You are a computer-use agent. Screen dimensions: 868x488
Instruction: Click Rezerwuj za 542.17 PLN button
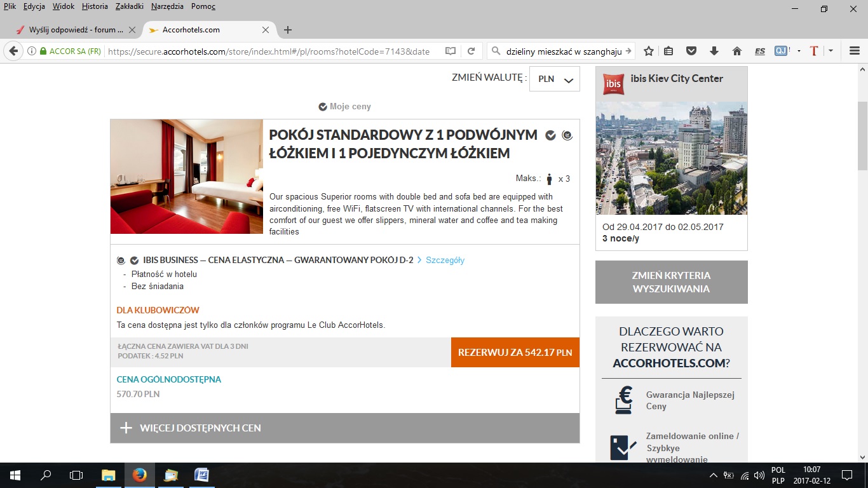click(x=515, y=352)
